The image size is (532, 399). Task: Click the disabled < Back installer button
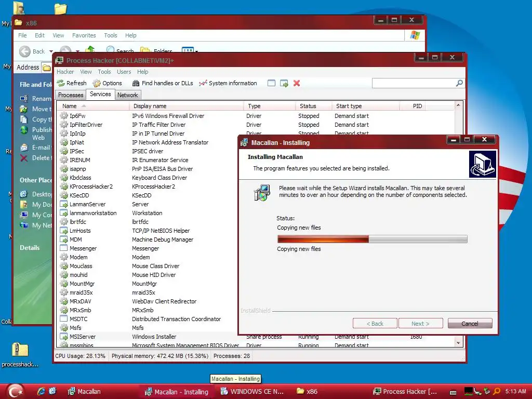coord(375,323)
